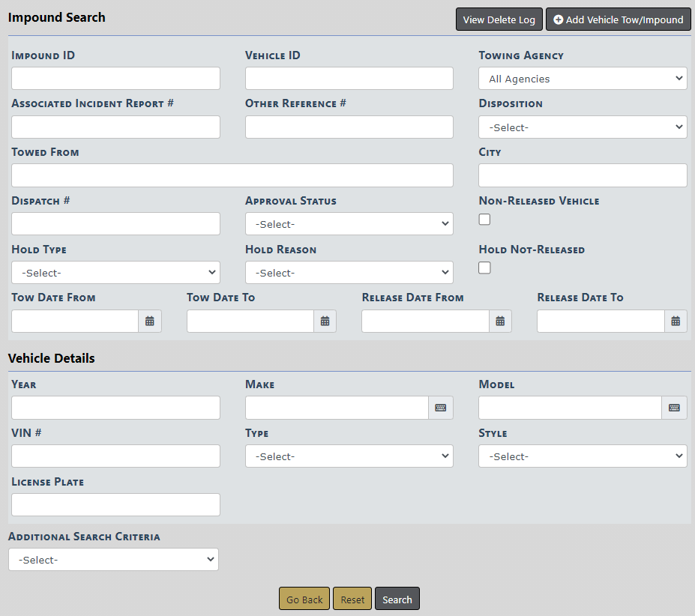The image size is (695, 616).
Task: Open the Release Date To calendar picker
Action: [676, 321]
